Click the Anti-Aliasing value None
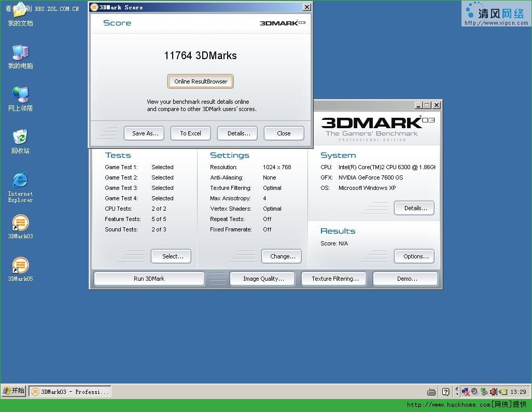 [x=270, y=177]
